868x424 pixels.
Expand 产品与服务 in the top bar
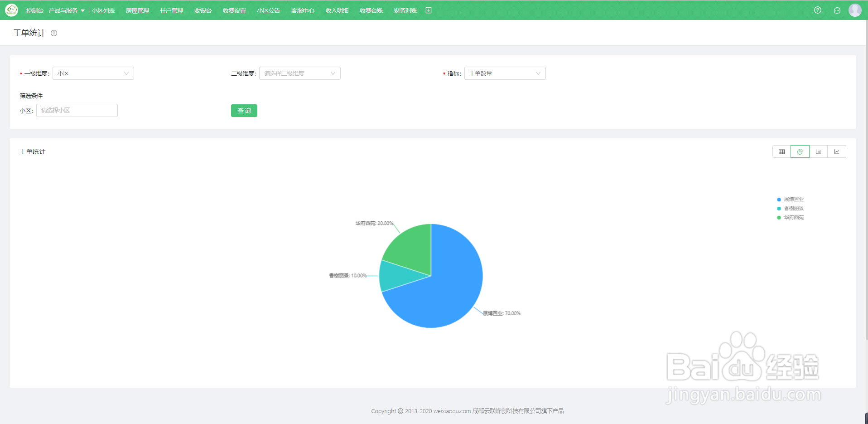67,10
